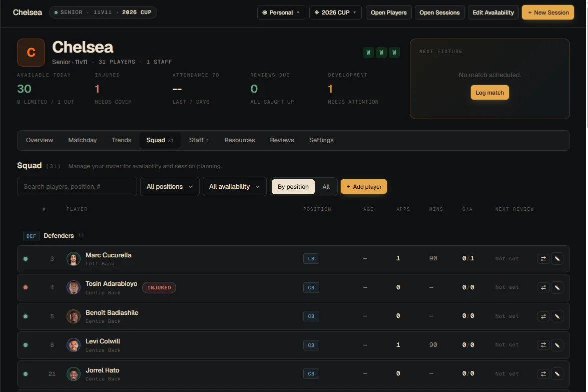Click the Available Today value 30
Viewport: 588px width, 392px height.
(x=24, y=89)
